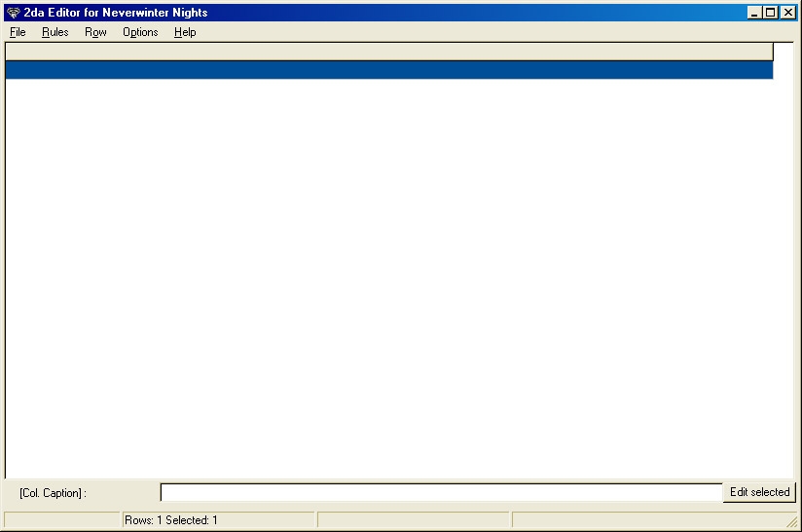The image size is (802, 532).
Task: Close the 2da Editor window
Action: coord(787,13)
